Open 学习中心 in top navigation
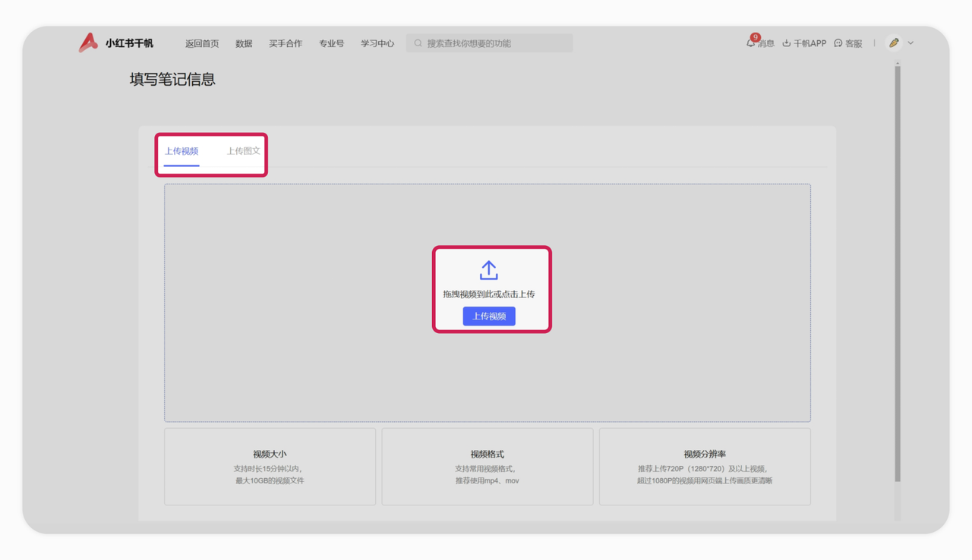The height and width of the screenshot is (560, 972). pyautogui.click(x=377, y=43)
